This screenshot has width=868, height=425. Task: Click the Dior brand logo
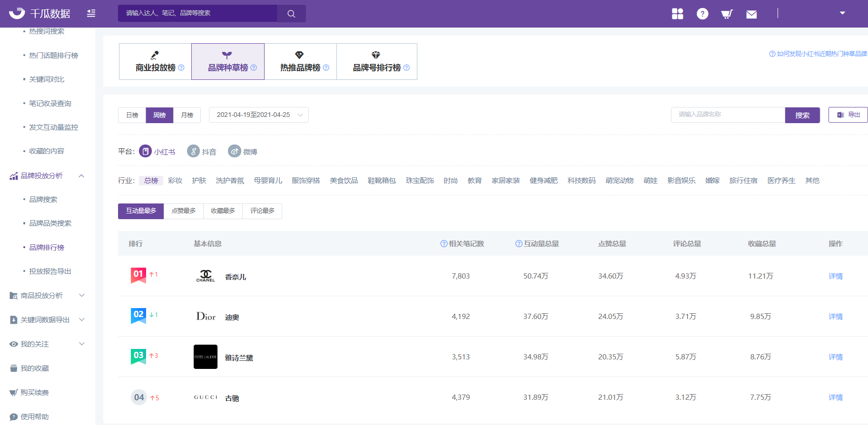(x=206, y=316)
